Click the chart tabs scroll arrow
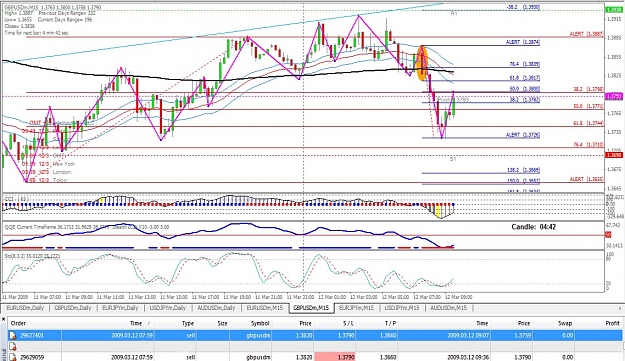Screen dimensions: 625x361 620,308
